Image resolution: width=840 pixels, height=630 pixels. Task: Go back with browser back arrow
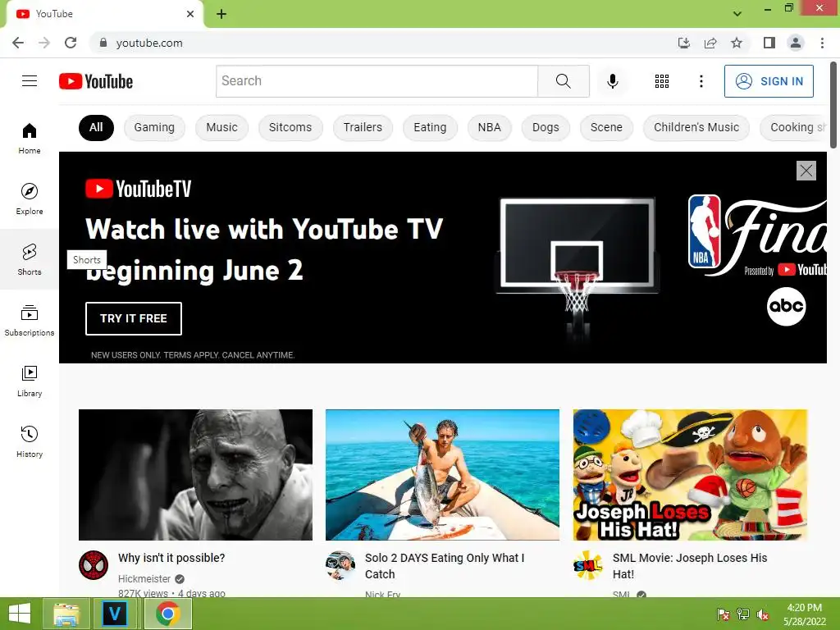click(x=18, y=43)
